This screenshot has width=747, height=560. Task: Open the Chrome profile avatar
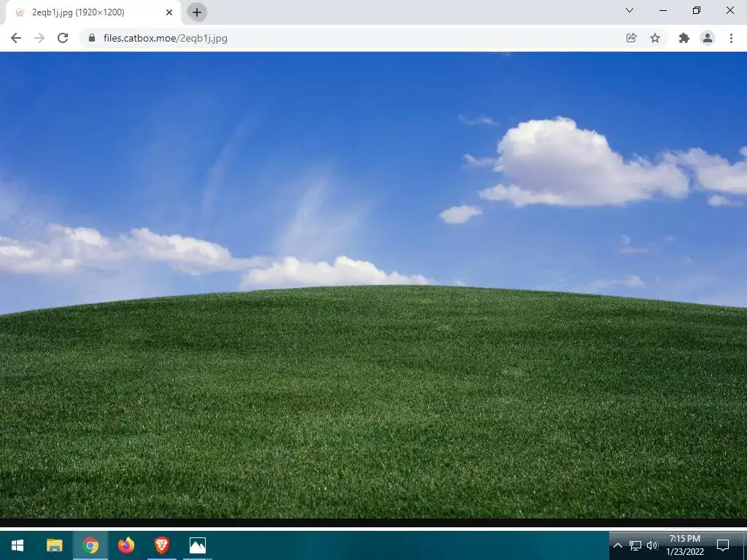[x=708, y=38]
